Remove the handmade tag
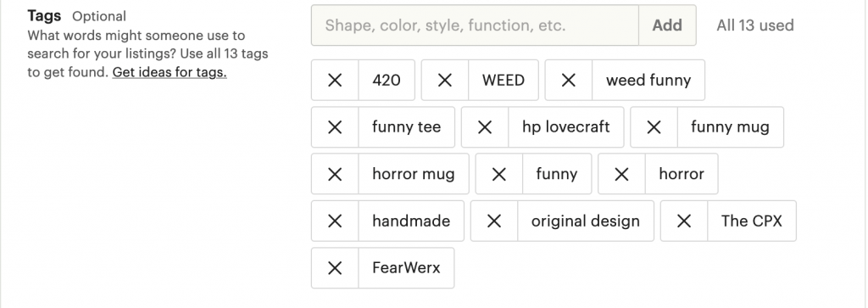 click(335, 221)
